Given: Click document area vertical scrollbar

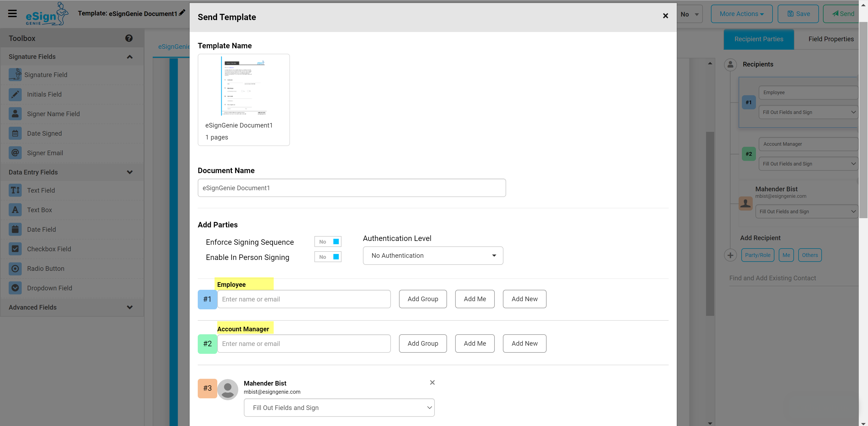Looking at the screenshot, I should pyautogui.click(x=710, y=224).
